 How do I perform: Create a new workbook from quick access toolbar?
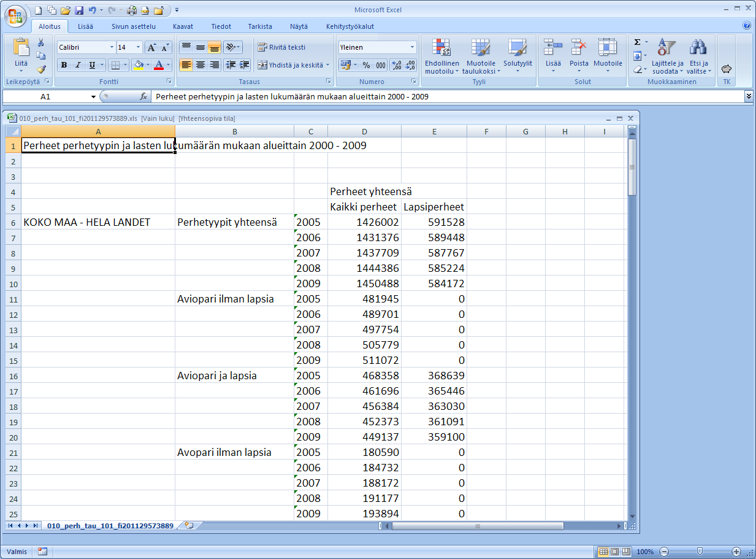pos(39,10)
